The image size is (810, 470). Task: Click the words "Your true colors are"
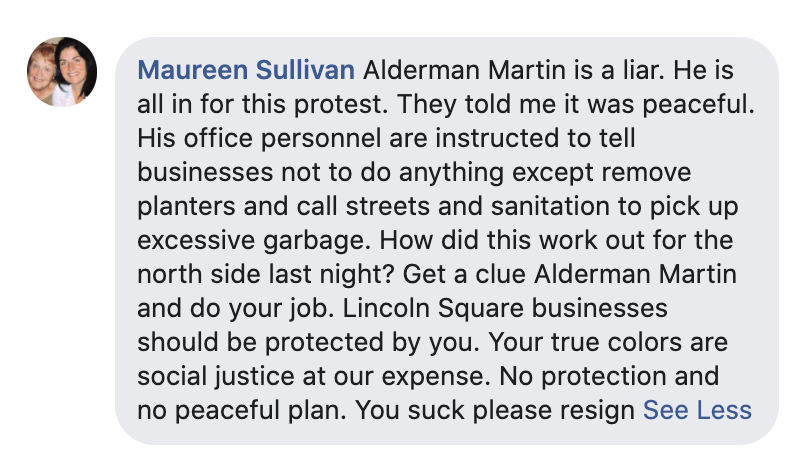(x=608, y=342)
